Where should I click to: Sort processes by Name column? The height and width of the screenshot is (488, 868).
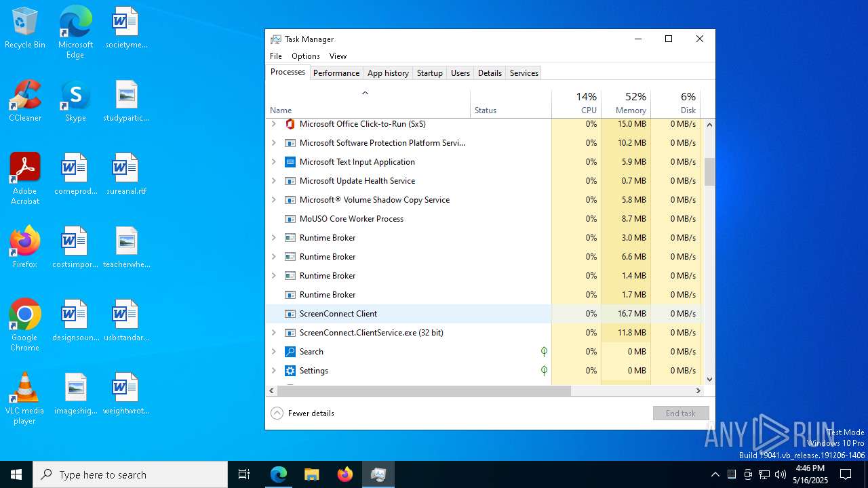(x=368, y=104)
